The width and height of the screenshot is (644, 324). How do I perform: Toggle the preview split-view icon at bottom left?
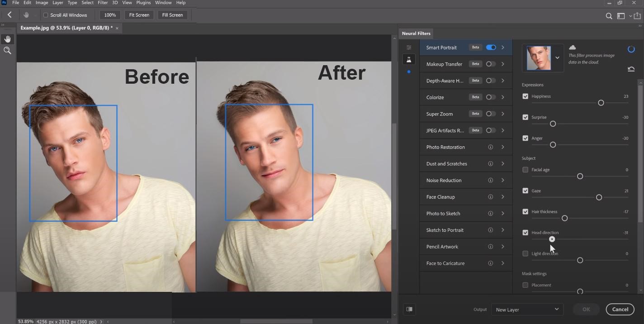click(409, 309)
